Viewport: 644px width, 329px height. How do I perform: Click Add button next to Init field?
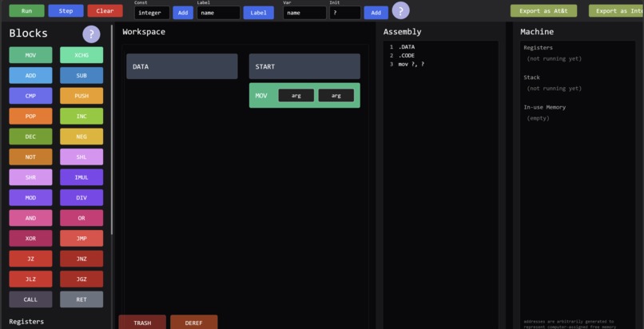(376, 13)
